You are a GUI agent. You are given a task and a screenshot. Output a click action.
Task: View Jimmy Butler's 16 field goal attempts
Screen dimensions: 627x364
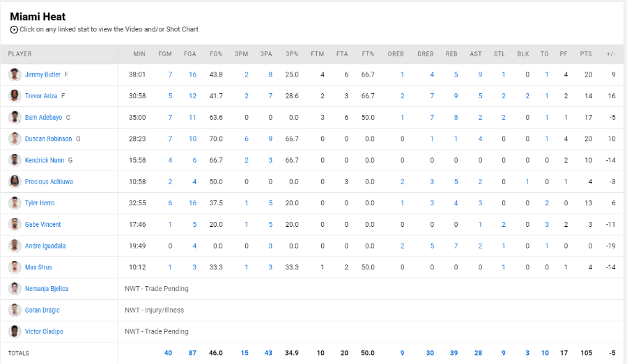[192, 74]
